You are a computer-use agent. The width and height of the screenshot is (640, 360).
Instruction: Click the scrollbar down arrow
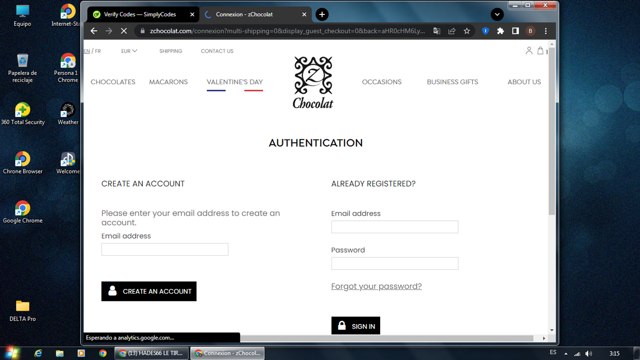pyautogui.click(x=552, y=330)
